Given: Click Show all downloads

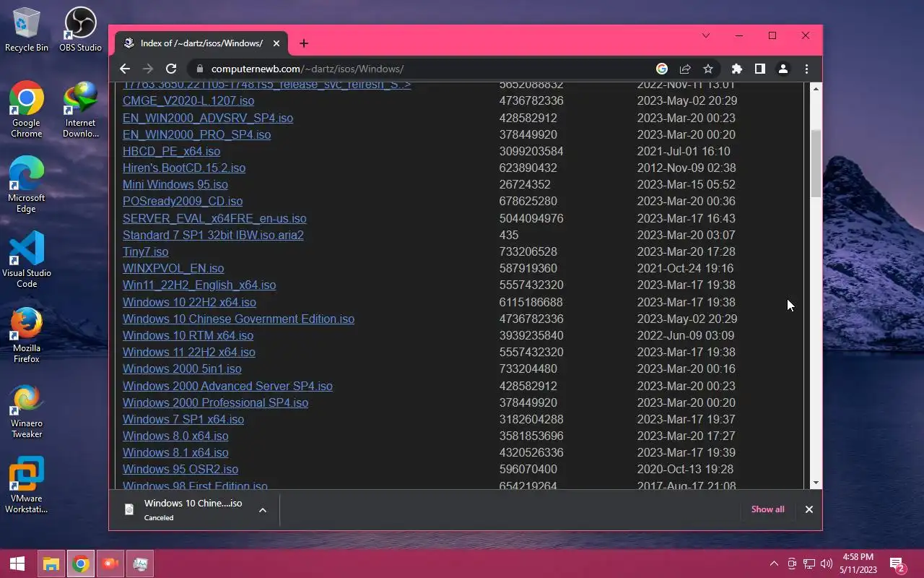Looking at the screenshot, I should pos(767,509).
